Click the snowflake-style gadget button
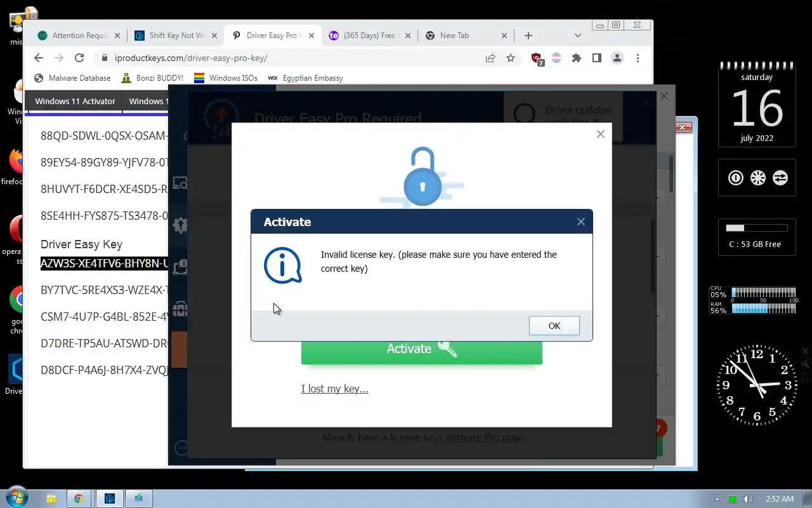The image size is (812, 508). click(758, 178)
